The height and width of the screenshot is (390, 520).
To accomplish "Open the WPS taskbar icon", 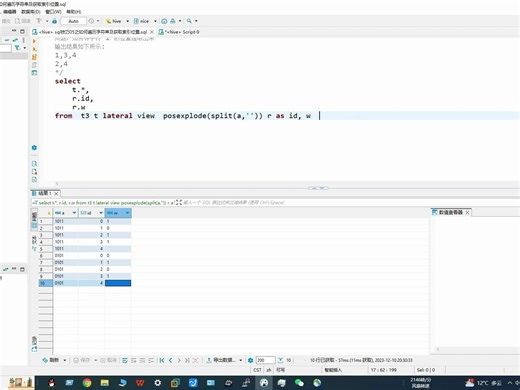I will [x=140, y=383].
